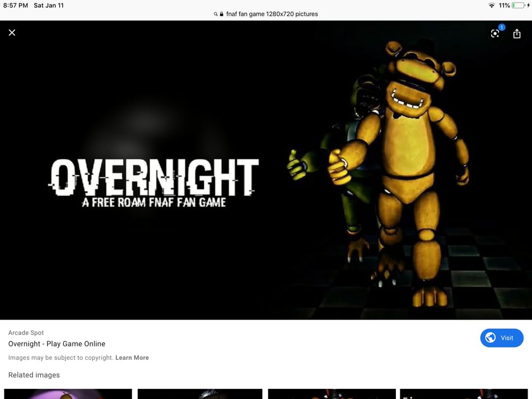Tap the search magnifier icon in address bar

(216, 14)
